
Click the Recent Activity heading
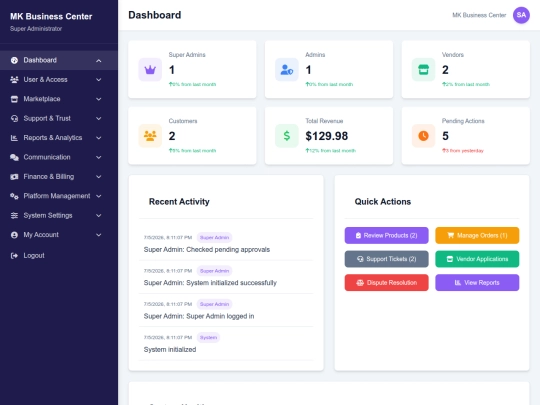click(x=179, y=202)
